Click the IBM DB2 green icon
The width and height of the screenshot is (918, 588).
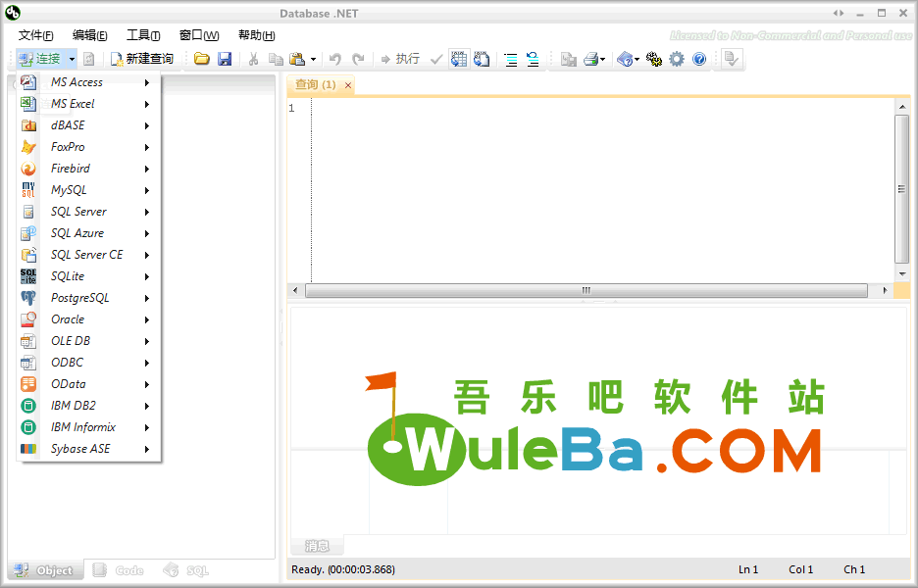(28, 406)
